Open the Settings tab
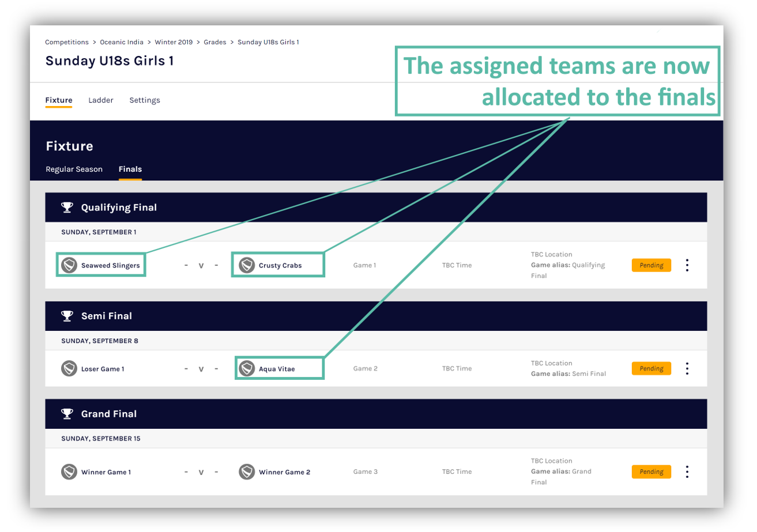Image resolution: width=757 pixels, height=532 pixels. (145, 100)
